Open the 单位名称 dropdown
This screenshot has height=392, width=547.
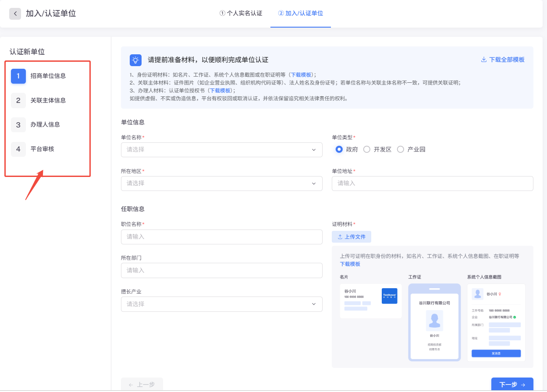[x=222, y=150]
